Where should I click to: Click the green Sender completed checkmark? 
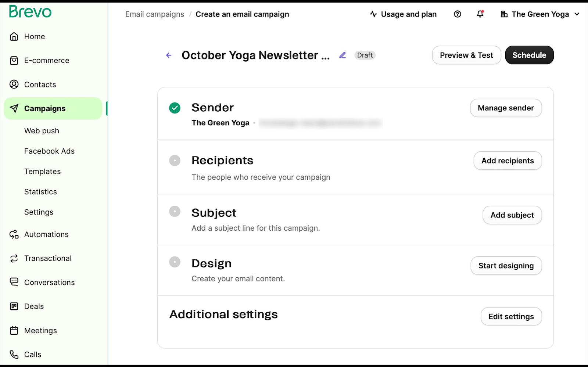[x=175, y=108]
